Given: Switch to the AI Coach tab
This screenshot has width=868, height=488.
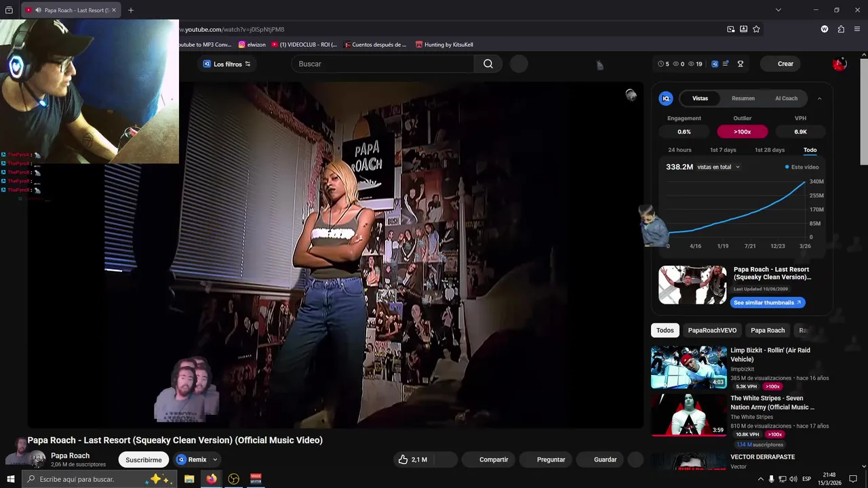Looking at the screenshot, I should point(786,98).
